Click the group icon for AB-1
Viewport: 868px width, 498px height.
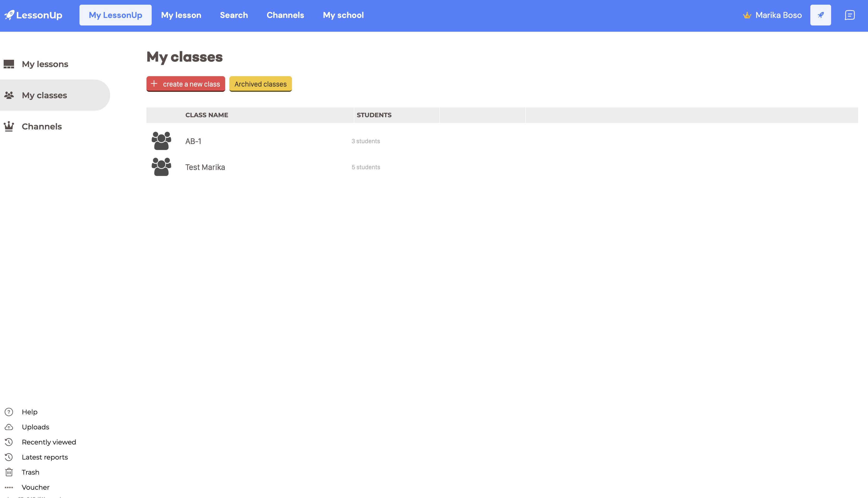pyautogui.click(x=161, y=141)
